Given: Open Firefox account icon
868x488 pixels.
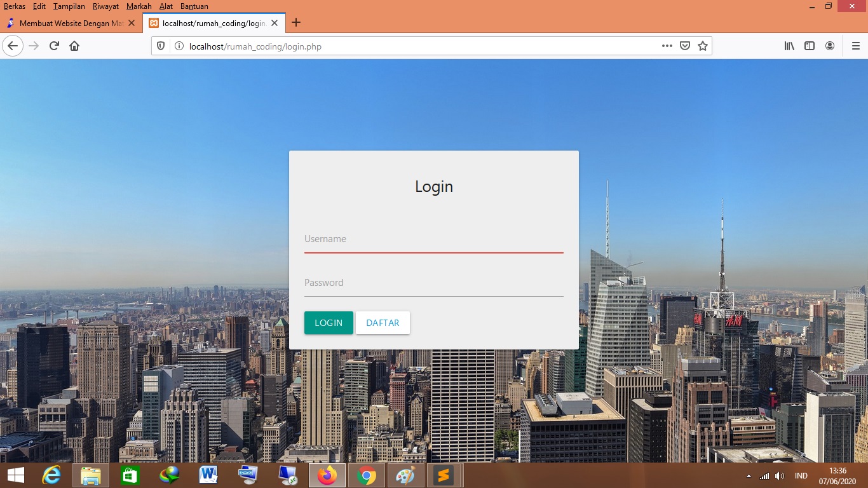Looking at the screenshot, I should (830, 46).
